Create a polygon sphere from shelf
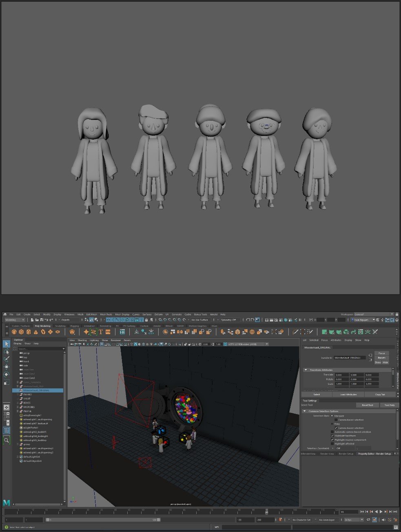The width and height of the screenshot is (401, 532). 15,332
